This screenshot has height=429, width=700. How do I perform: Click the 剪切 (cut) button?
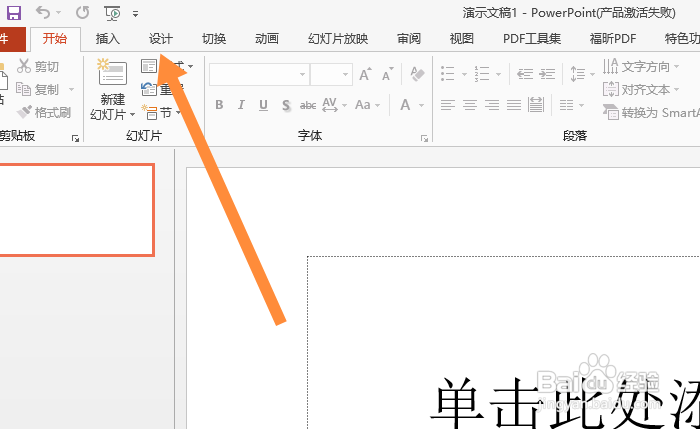point(38,67)
